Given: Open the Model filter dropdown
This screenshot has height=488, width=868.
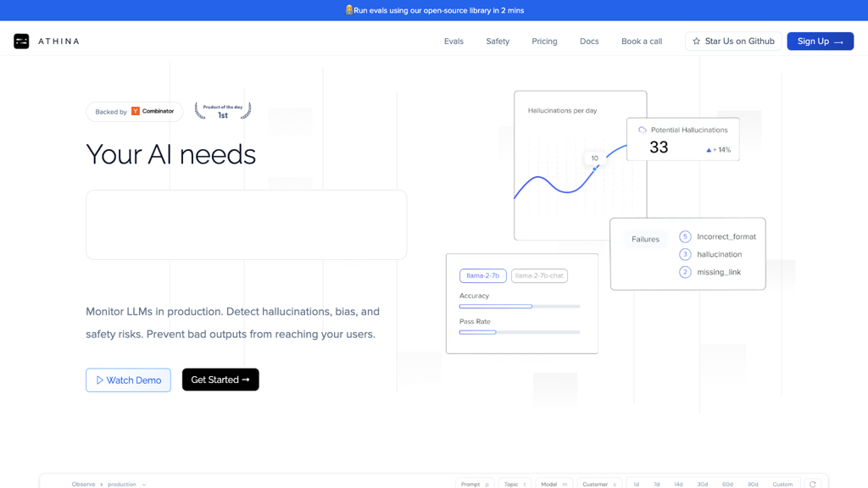Looking at the screenshot, I should tap(554, 484).
